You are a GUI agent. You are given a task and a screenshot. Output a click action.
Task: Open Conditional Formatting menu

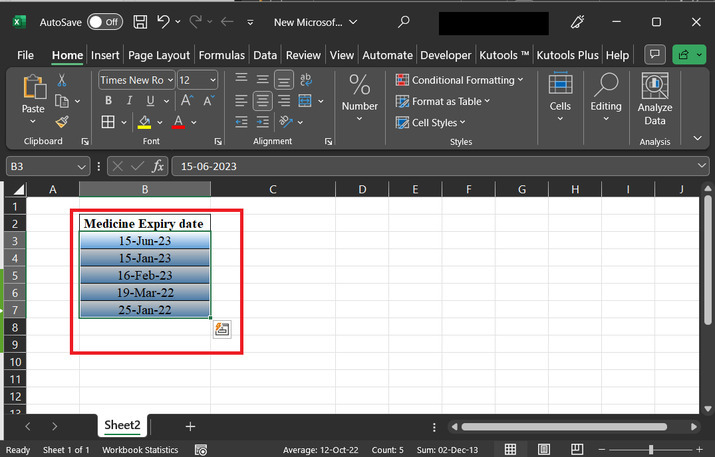click(459, 80)
